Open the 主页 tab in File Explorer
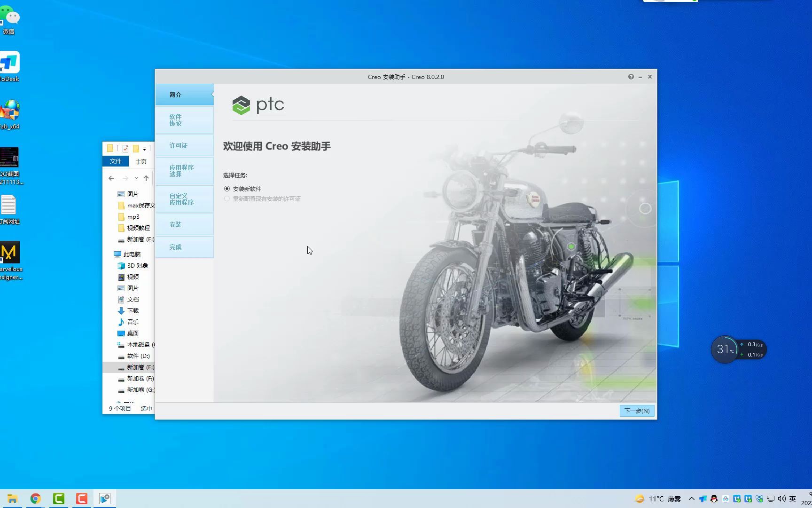This screenshot has height=508, width=812. click(141, 161)
